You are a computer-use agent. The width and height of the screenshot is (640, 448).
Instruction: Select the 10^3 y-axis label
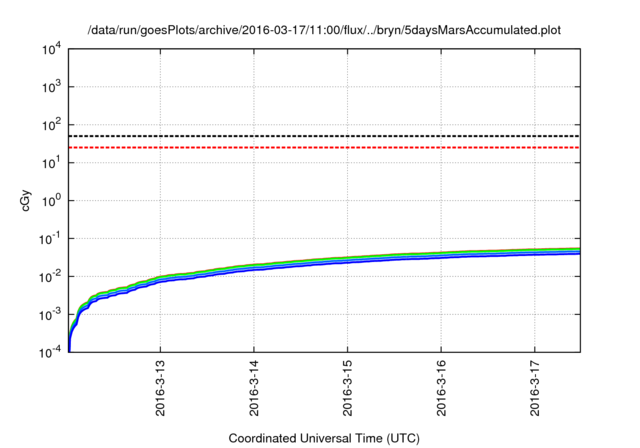51,86
